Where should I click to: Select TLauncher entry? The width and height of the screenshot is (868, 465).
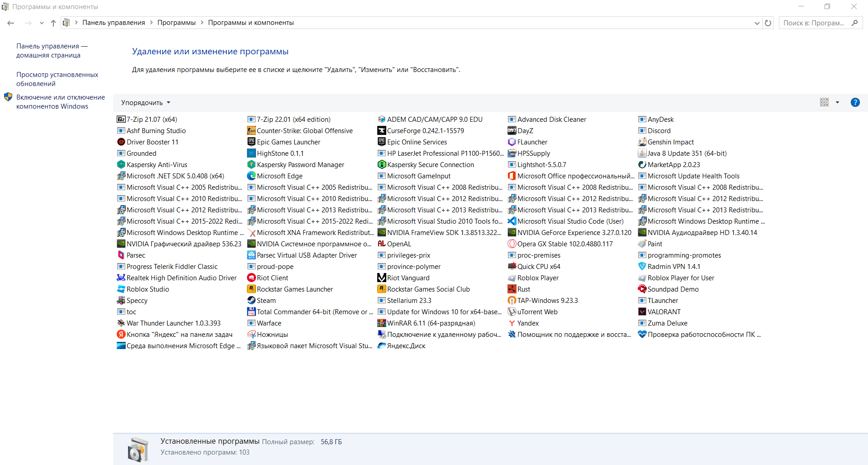pos(658,300)
